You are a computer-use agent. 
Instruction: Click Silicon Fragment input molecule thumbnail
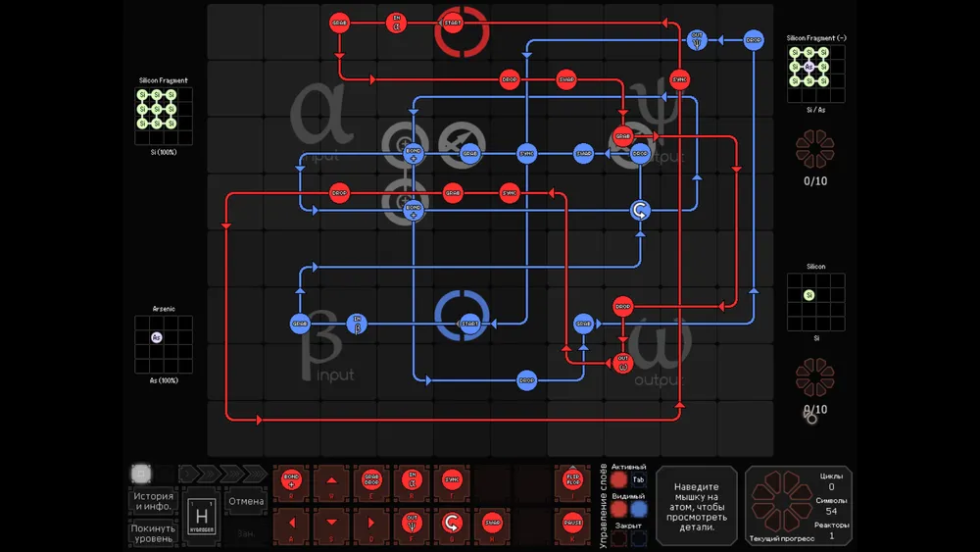164,116
